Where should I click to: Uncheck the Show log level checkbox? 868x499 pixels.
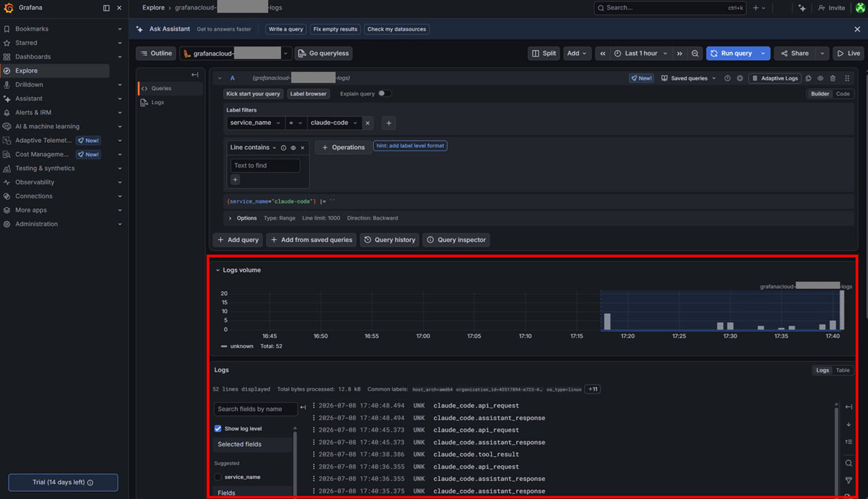coord(218,428)
